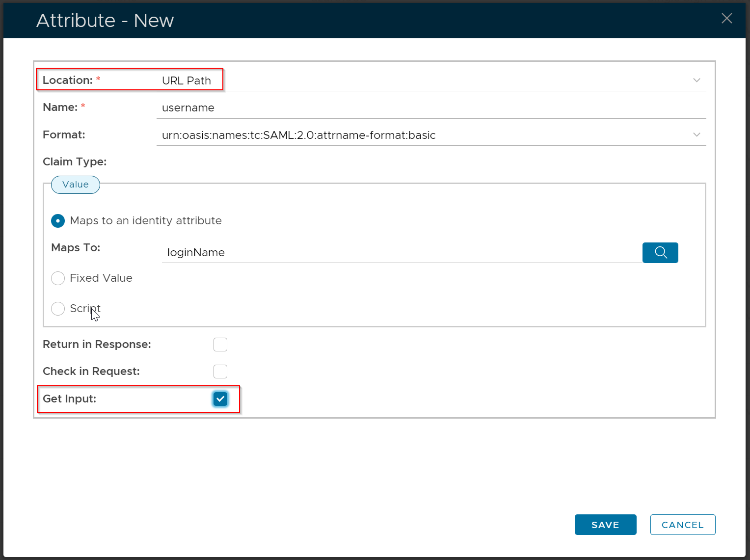
Task: Expand the Location dropdown chevron
Action: [696, 80]
